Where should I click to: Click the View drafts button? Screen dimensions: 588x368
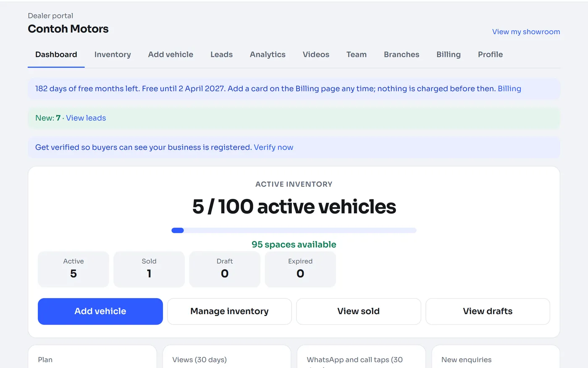[488, 311]
